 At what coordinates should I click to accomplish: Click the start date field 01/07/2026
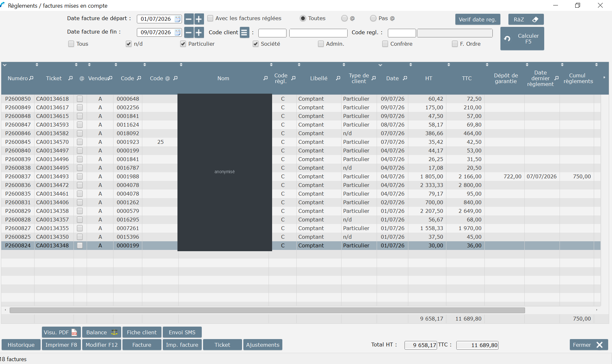[156, 19]
